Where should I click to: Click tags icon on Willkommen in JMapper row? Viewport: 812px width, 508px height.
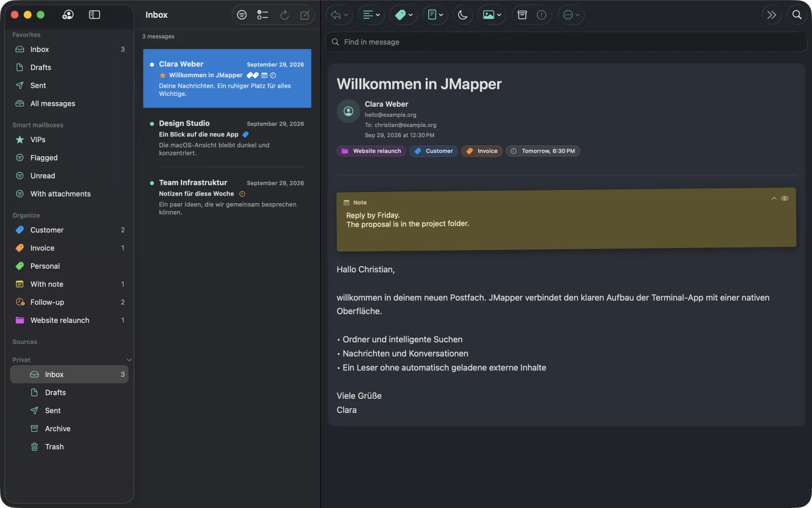click(252, 75)
